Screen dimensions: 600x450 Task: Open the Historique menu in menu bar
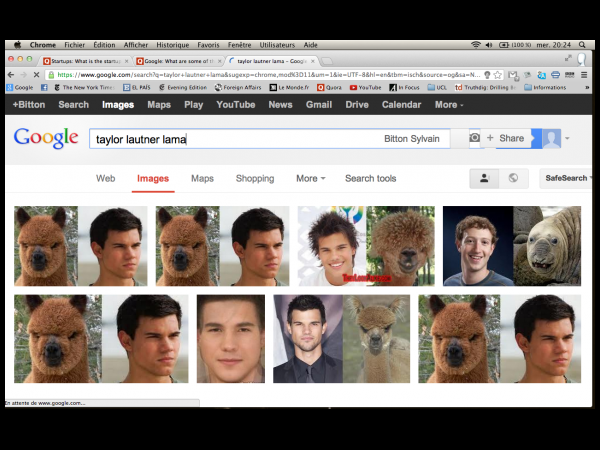tap(172, 45)
